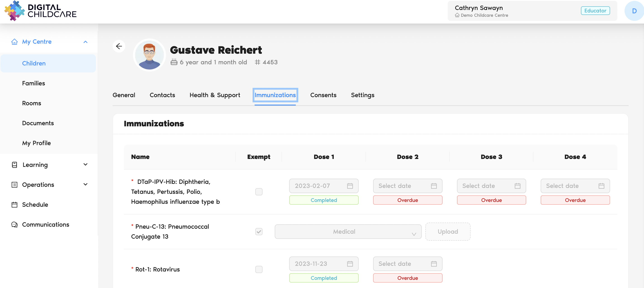Uncheck Exempt checkbox for Pneu-C-13

pos(259,231)
